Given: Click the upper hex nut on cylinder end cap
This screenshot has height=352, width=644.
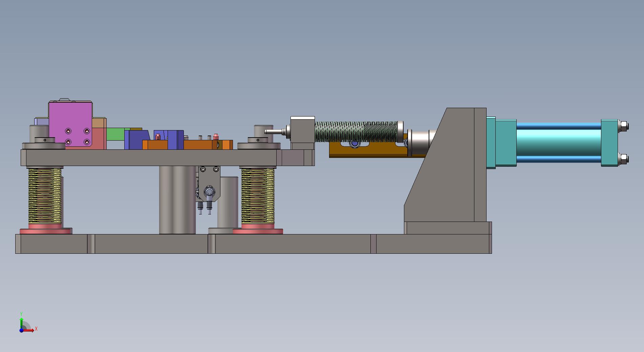Looking at the screenshot, I should 624,127.
